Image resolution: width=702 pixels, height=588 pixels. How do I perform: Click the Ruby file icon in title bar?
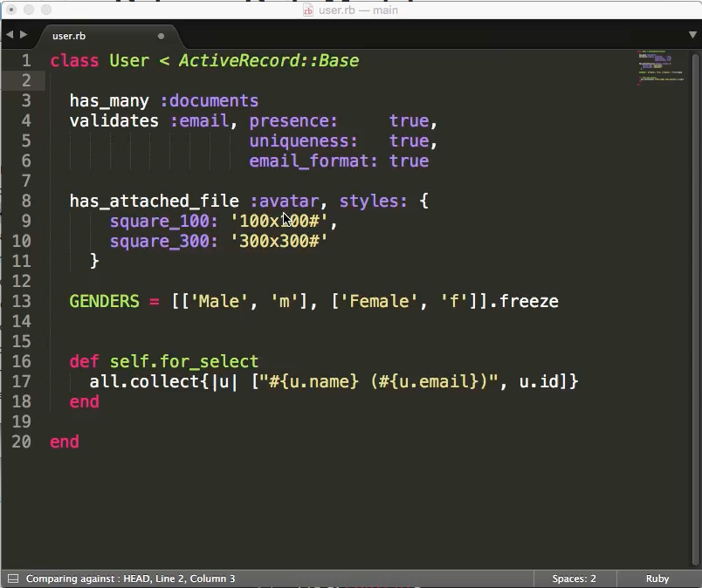point(307,10)
